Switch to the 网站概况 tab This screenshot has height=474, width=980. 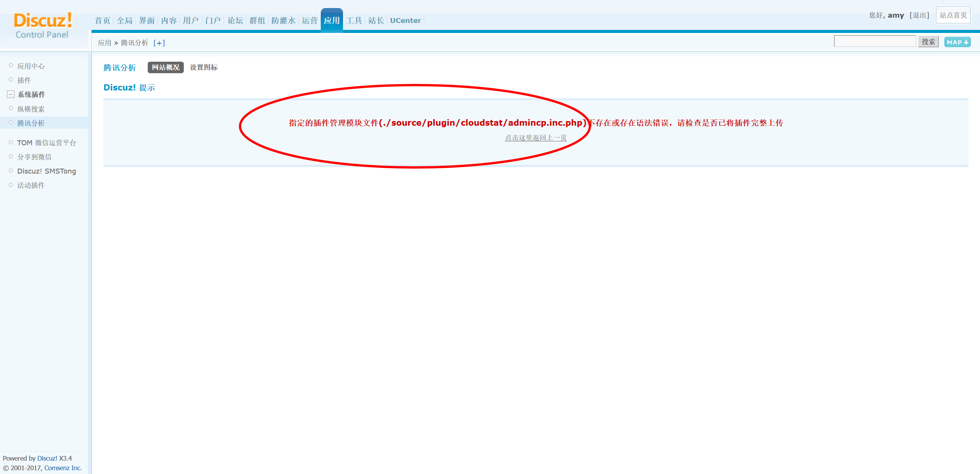166,67
